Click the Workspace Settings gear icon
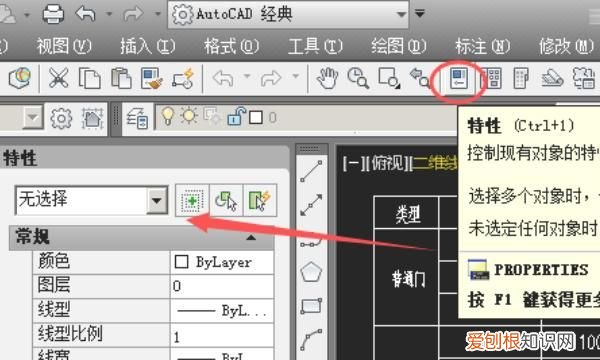The height and width of the screenshot is (360, 600). click(x=61, y=118)
